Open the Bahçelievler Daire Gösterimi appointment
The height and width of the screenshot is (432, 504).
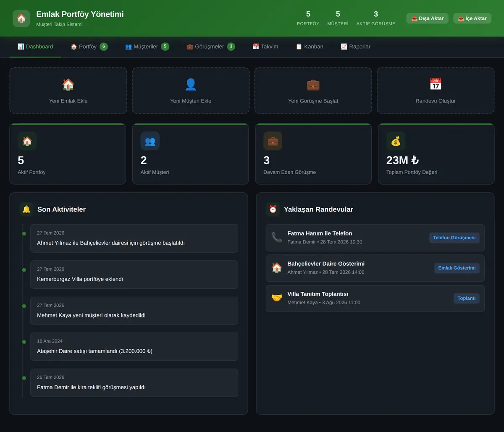[375, 268]
